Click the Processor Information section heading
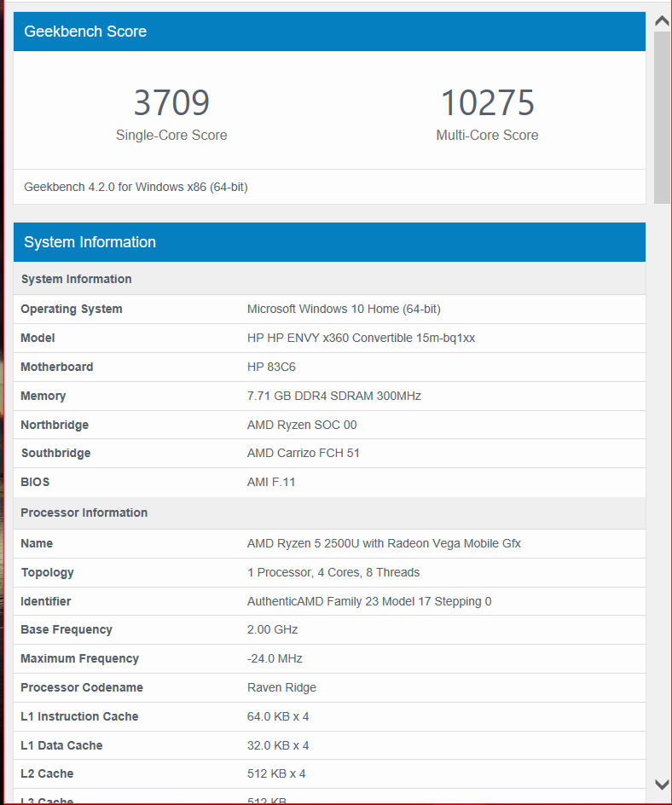Image resolution: width=672 pixels, height=805 pixels. pos(84,513)
